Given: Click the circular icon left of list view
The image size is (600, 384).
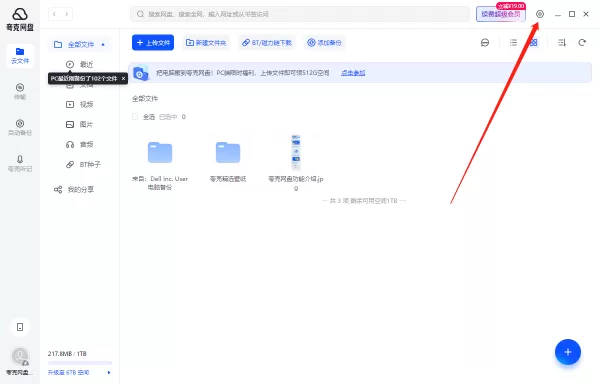Looking at the screenshot, I should tap(485, 42).
